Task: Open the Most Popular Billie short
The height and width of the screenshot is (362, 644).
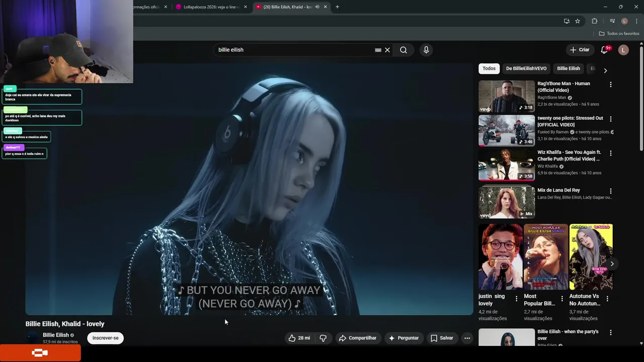Action: 545,257
